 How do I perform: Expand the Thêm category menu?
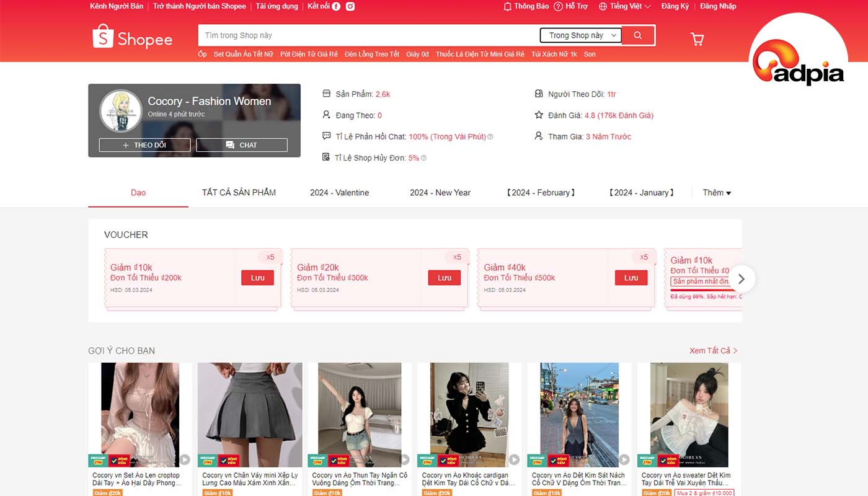[x=717, y=193]
